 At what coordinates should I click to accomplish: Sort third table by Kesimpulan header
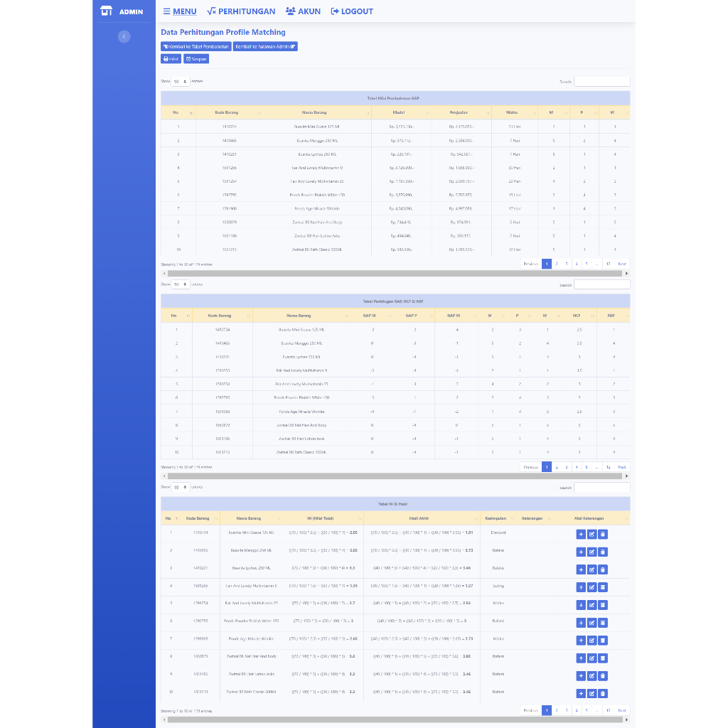click(x=498, y=518)
